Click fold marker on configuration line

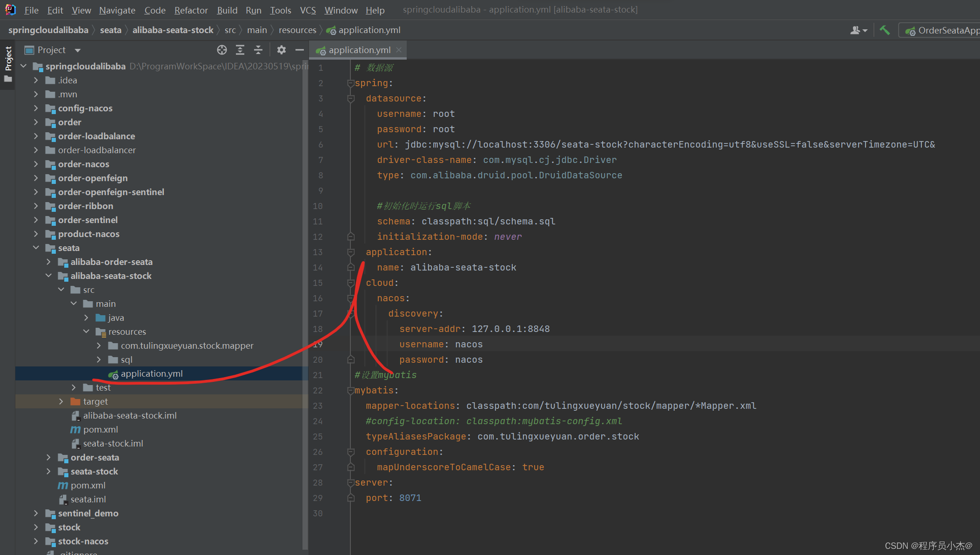click(351, 452)
